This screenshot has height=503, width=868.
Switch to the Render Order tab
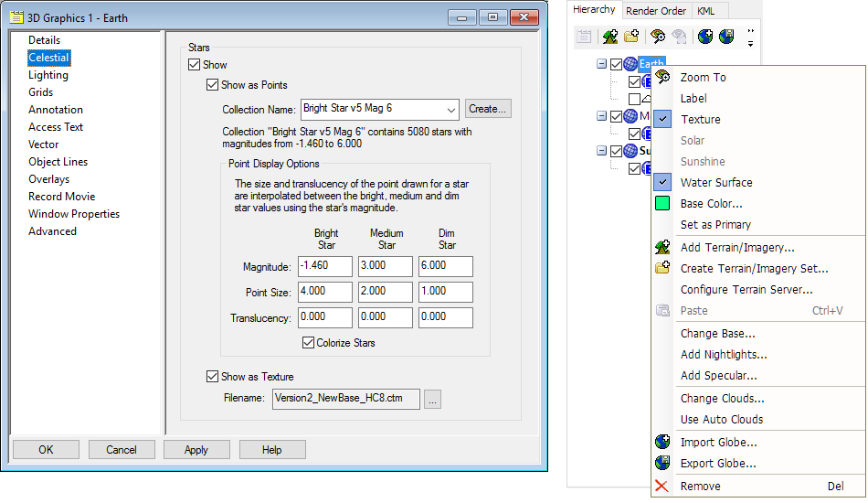click(655, 11)
